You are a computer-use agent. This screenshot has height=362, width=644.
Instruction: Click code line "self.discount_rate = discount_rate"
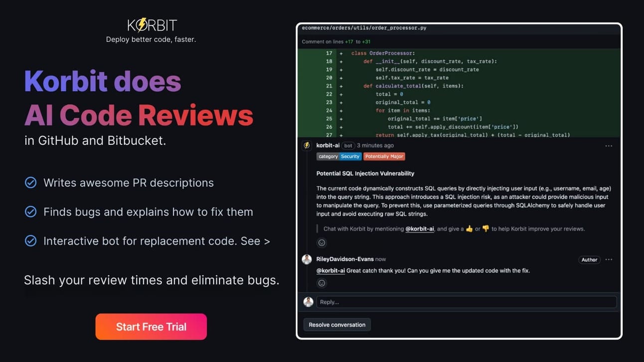pyautogui.click(x=427, y=70)
